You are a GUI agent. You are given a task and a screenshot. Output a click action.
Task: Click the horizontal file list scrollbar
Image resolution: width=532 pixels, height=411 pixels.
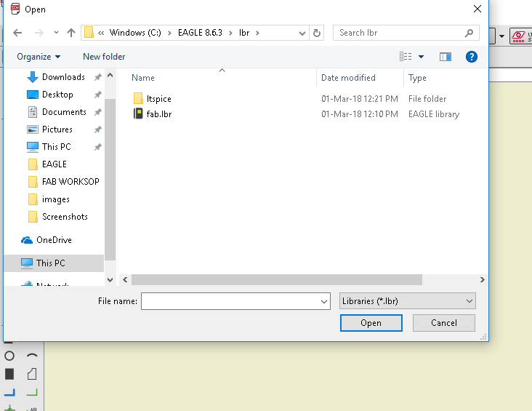(276, 280)
